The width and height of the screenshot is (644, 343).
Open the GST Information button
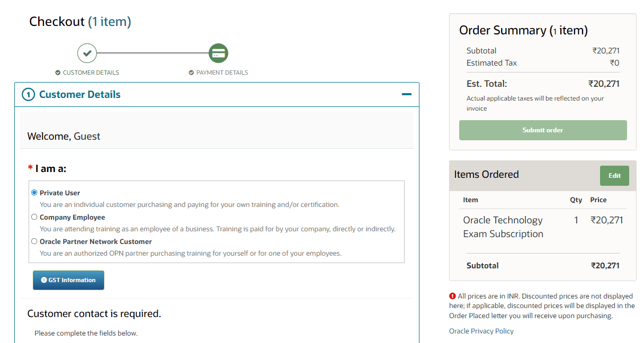pyautogui.click(x=69, y=280)
